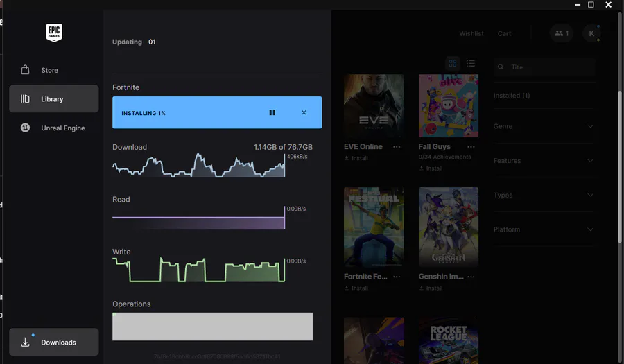Click the Download speed graph

point(198,165)
